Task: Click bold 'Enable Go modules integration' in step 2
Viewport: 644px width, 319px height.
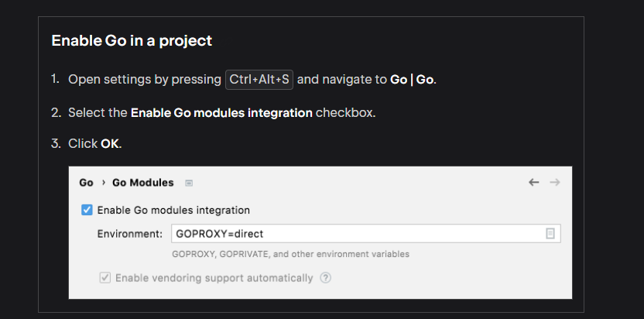Action: [221, 112]
